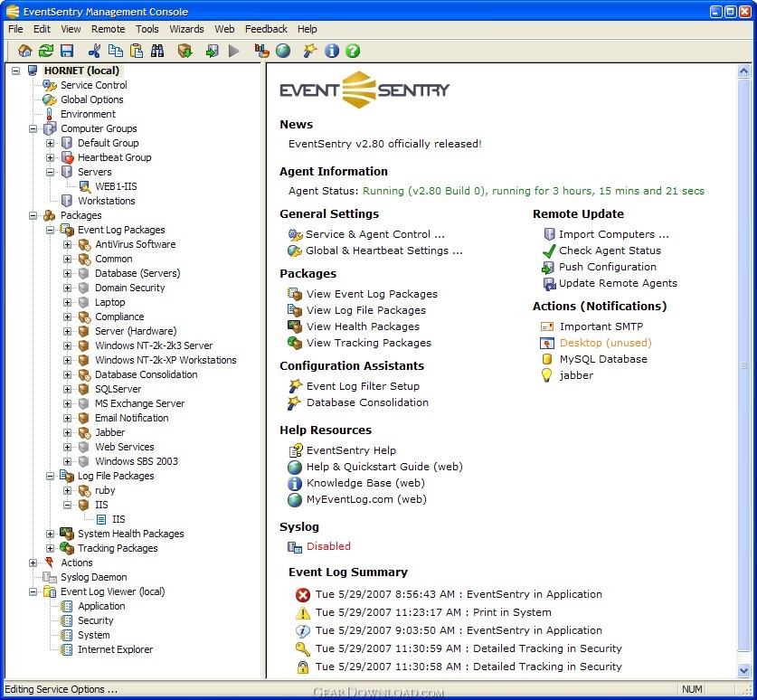Click the Copy toolbar icon
Viewport: 757px width, 700px height.
pos(116,51)
